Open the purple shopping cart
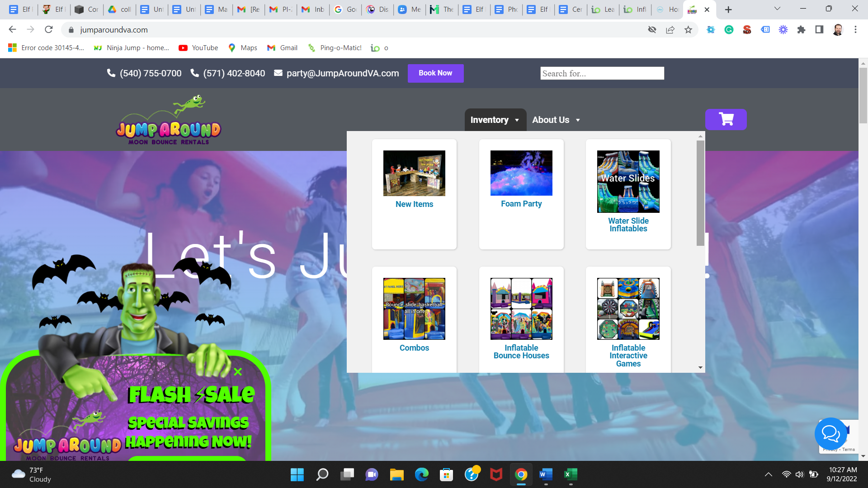This screenshot has height=488, width=868. click(x=726, y=120)
